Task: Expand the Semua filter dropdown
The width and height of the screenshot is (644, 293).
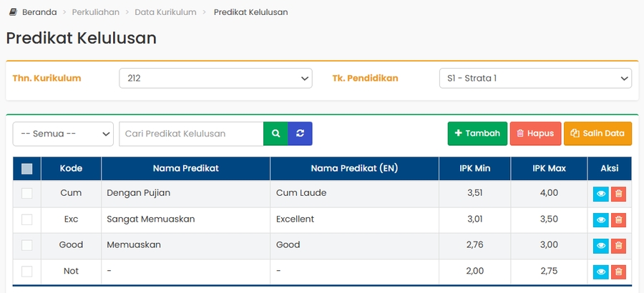Action: 63,134
